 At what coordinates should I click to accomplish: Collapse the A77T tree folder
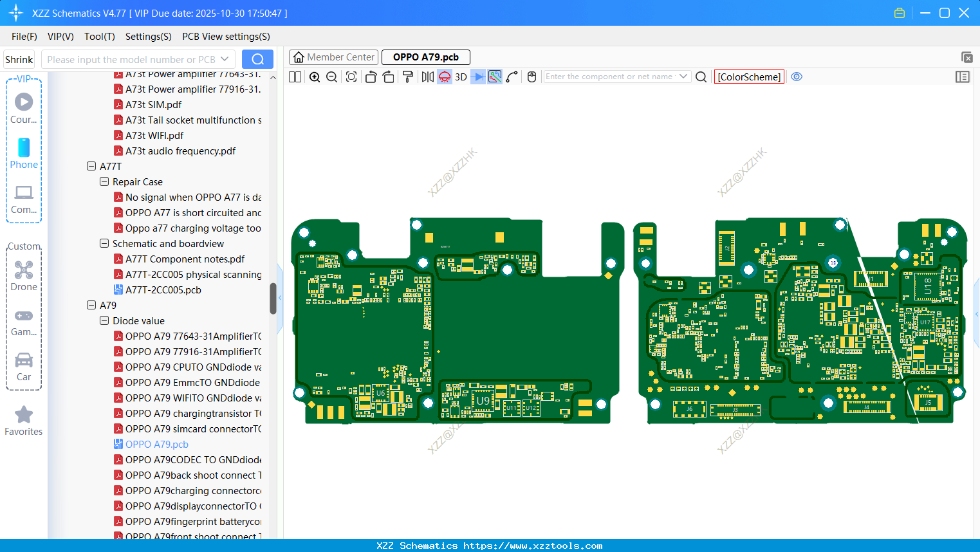91,166
